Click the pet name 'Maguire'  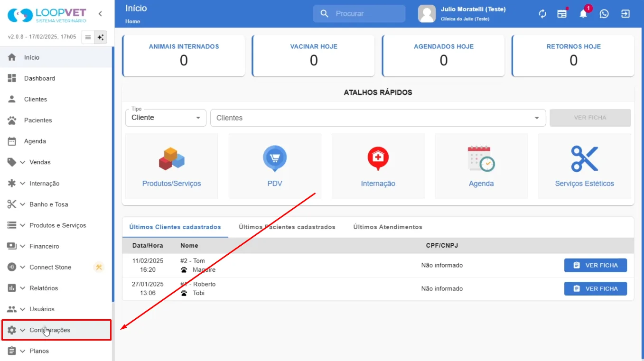204,270
